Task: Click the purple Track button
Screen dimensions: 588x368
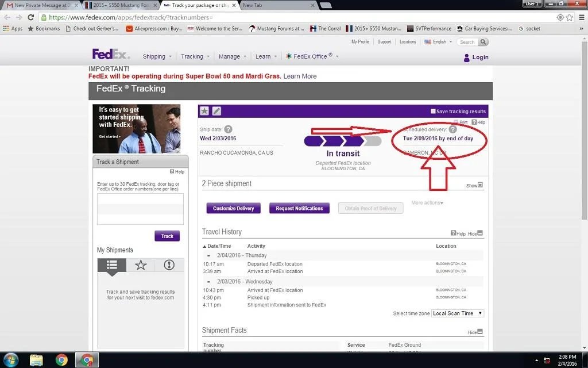Action: (167, 236)
